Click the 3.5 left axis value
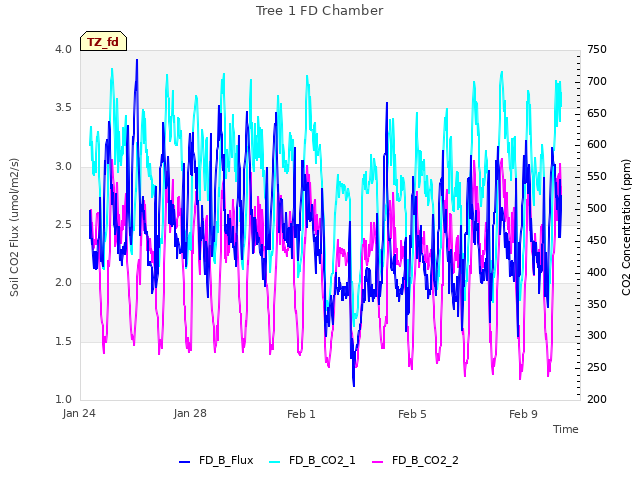Screen dimensions: 640x480 pyautogui.click(x=64, y=108)
